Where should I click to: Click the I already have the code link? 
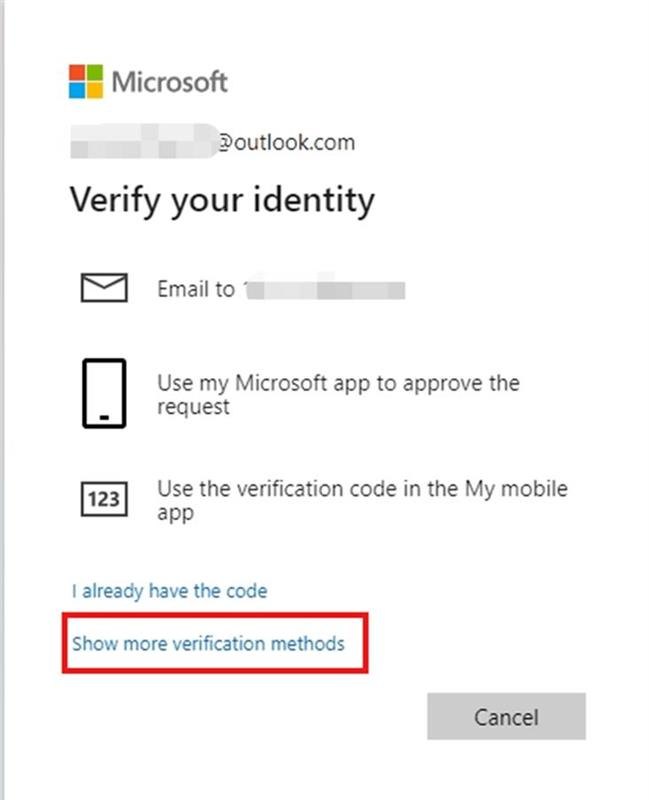pos(169,590)
